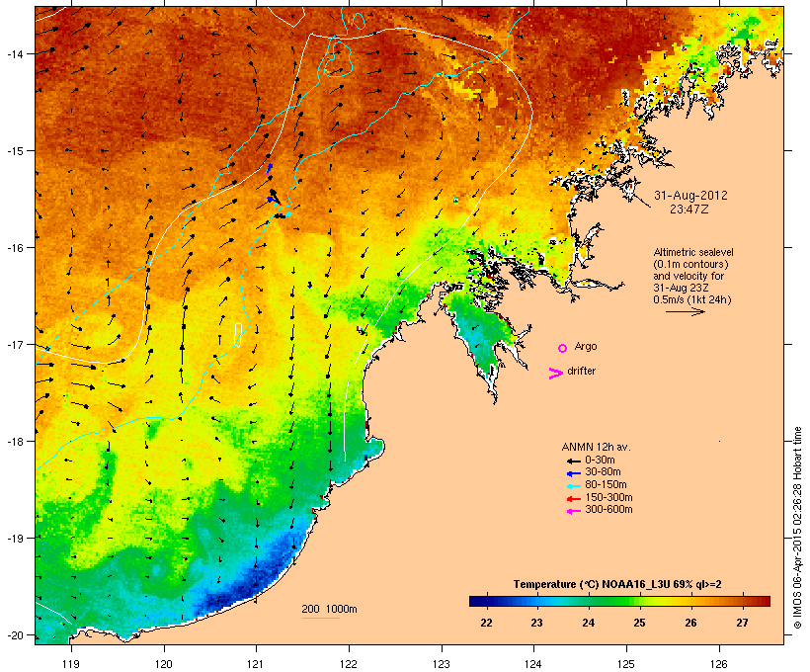The height and width of the screenshot is (672, 810).
Task: Click the latitude label -19
Action: coord(15,539)
